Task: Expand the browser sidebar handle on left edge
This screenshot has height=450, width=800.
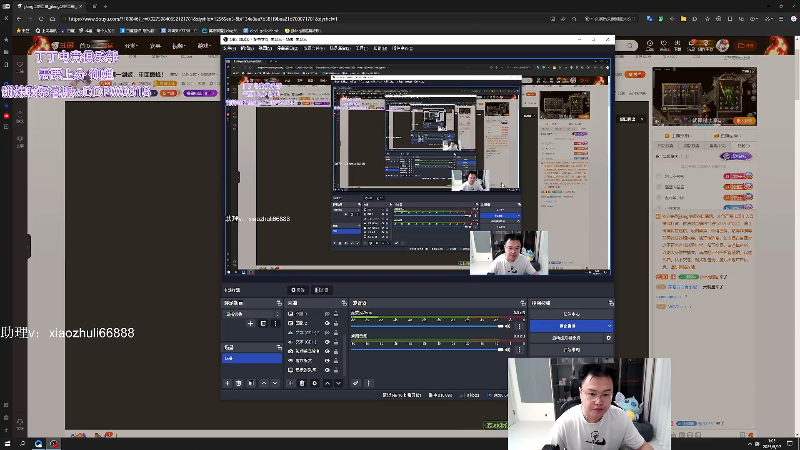Action: pyautogui.click(x=28, y=246)
